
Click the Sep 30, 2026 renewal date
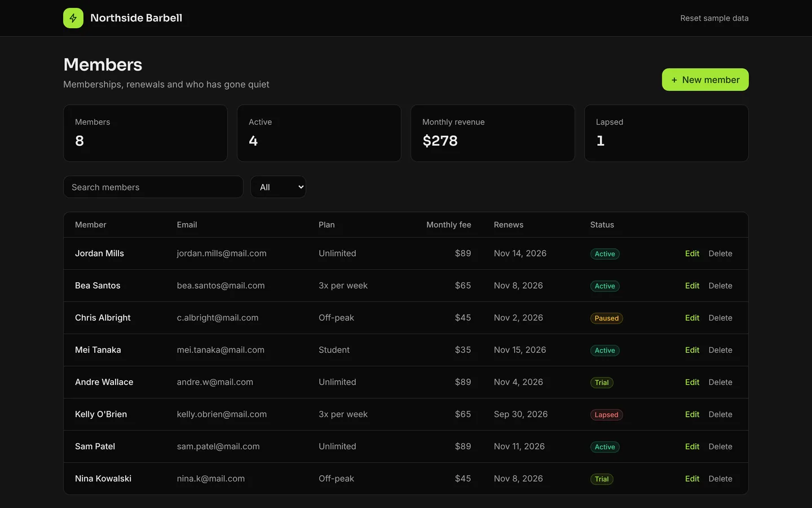point(520,414)
